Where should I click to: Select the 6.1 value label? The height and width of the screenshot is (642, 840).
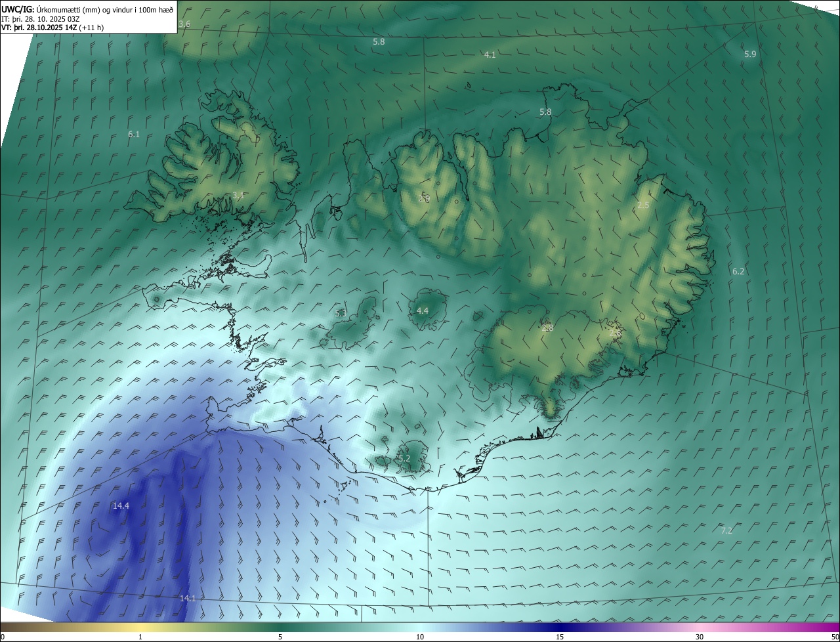(x=134, y=134)
